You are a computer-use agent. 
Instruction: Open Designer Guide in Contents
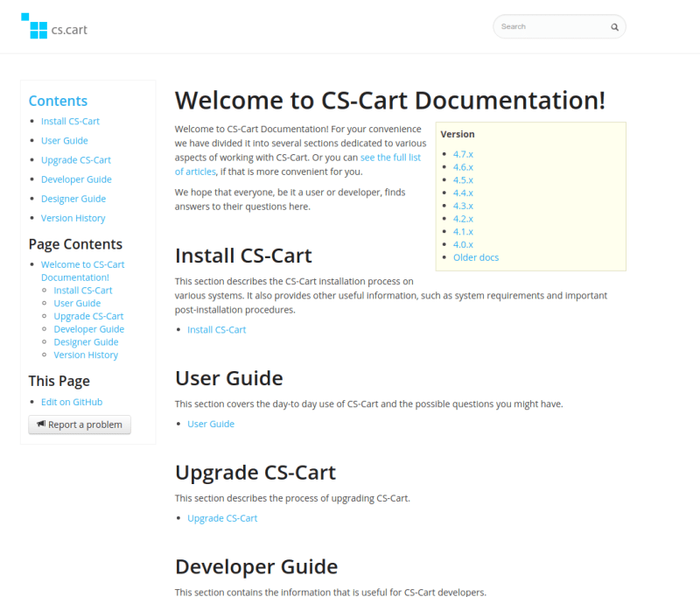click(x=73, y=198)
